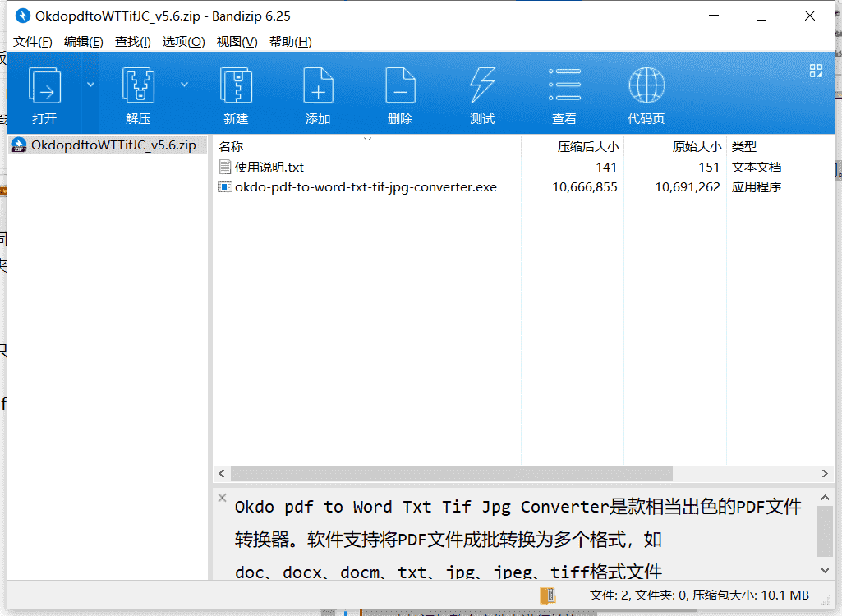Click the archive comment description text
842x616 pixels.
(518, 539)
